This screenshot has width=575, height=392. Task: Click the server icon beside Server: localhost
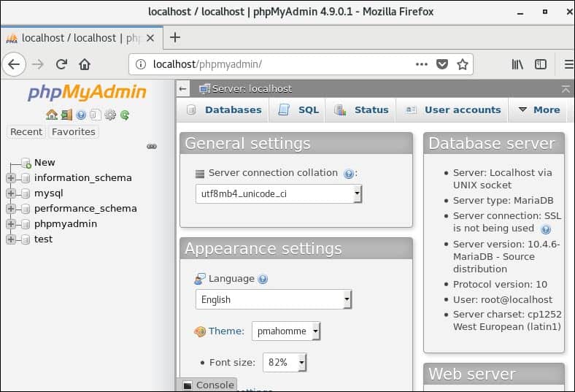204,89
